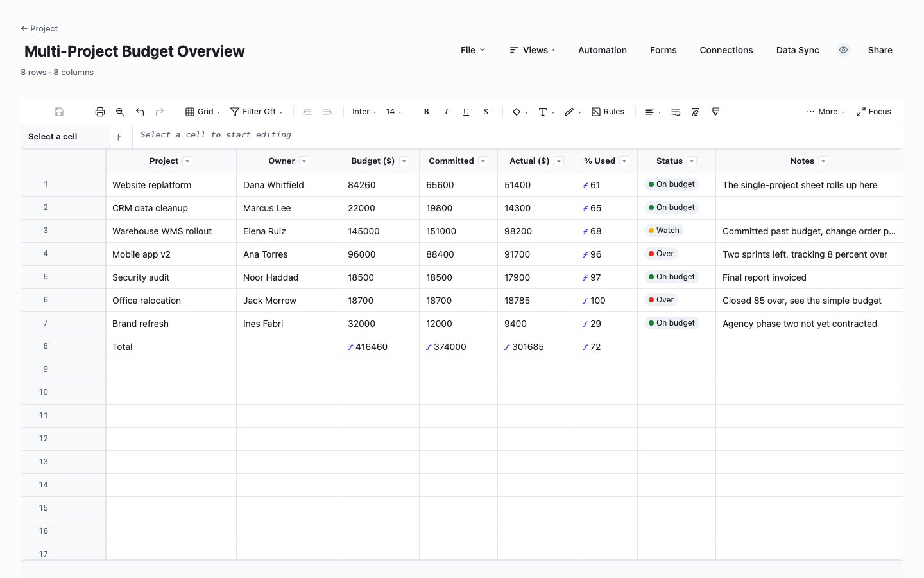
Task: Toggle the eye preview icon near Share
Action: coord(844,50)
